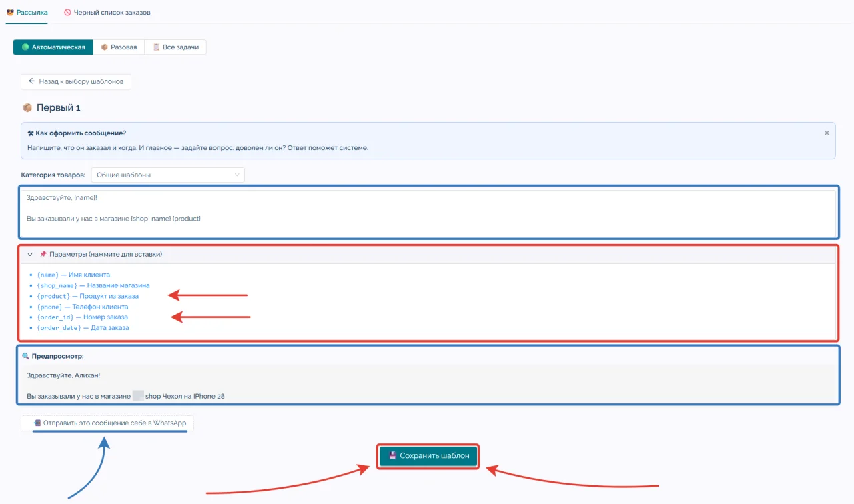Image resolution: width=854 pixels, height=504 pixels.
Task: Close the message formatting hint banner
Action: (827, 133)
